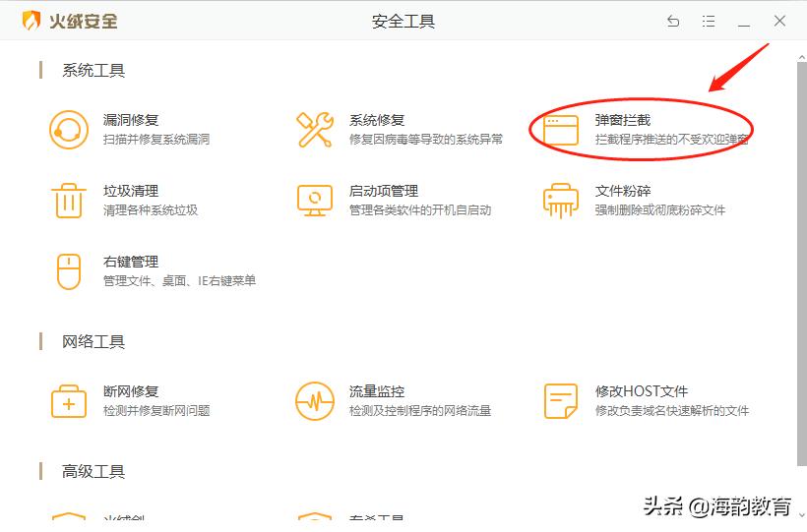
Task: Open the 文件粉碎 shredder icon
Action: coord(561,201)
